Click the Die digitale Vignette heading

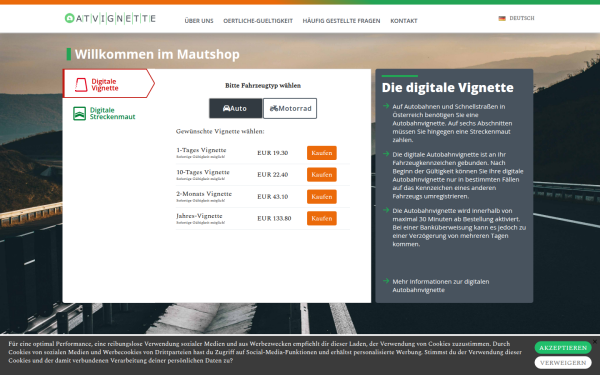coord(447,87)
